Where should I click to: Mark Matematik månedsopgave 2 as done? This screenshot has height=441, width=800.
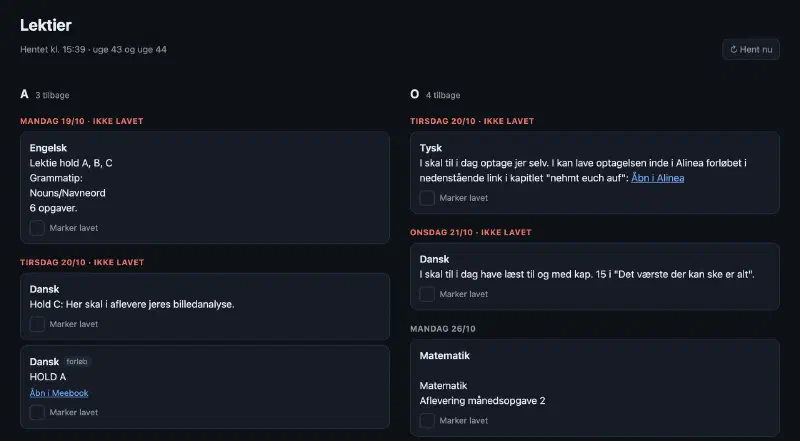pyautogui.click(x=427, y=421)
